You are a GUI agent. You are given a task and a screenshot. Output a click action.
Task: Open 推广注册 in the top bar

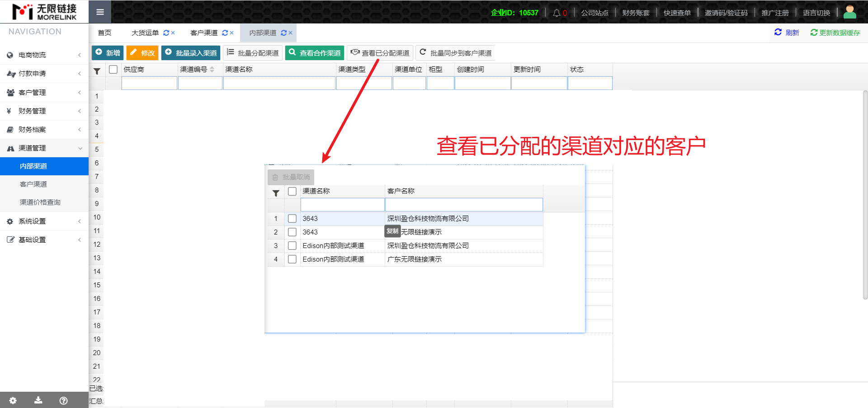(775, 13)
